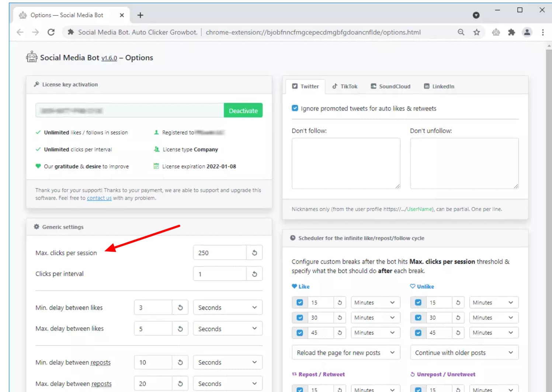Screen dimensions: 552x392
Task: Reset the first Like break value with revert icon
Action: coord(339,302)
